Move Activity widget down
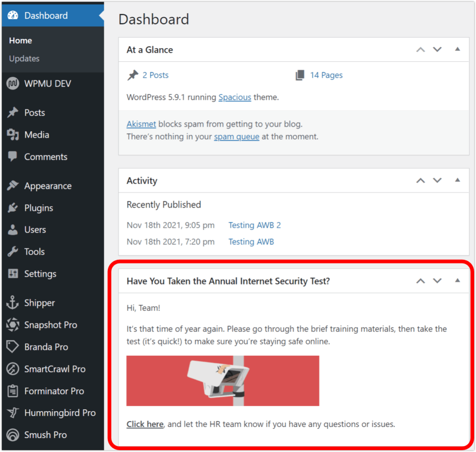This screenshot has width=476, height=452. [x=437, y=181]
